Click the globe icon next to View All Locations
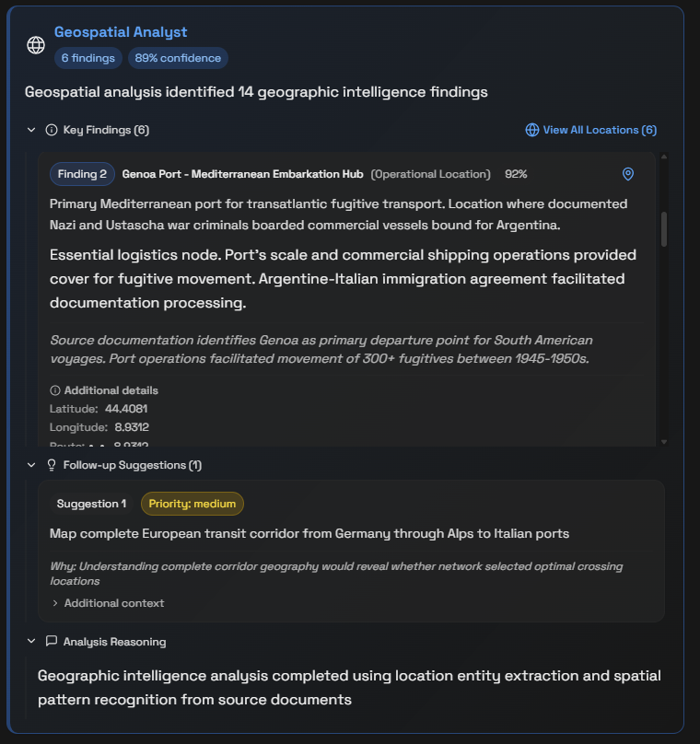700x744 pixels. 532,130
